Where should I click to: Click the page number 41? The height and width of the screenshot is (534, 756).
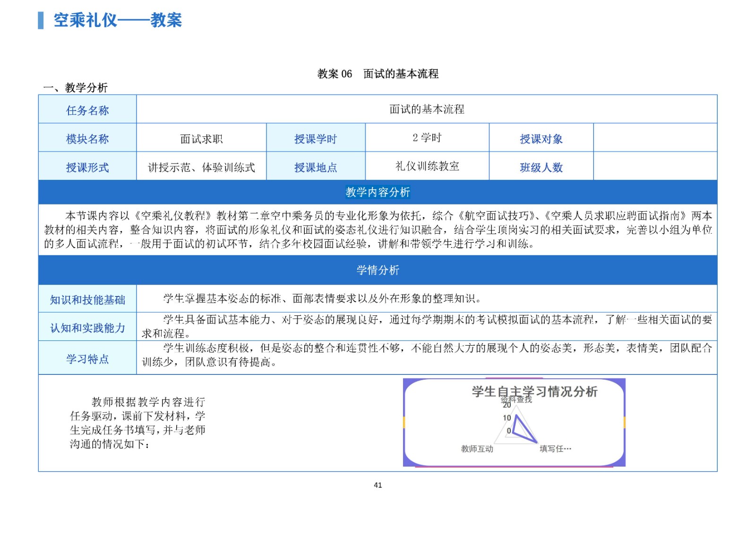(x=378, y=485)
